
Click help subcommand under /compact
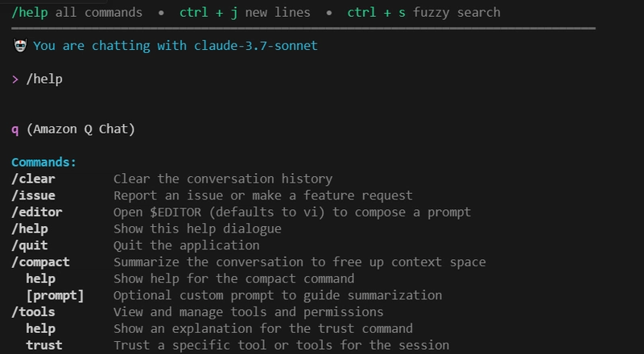click(x=41, y=279)
